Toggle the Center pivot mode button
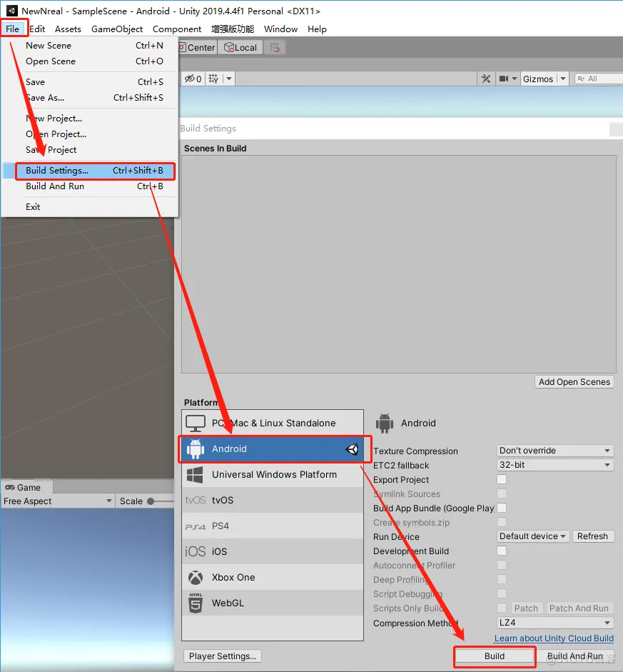This screenshot has width=623, height=672. [198, 48]
